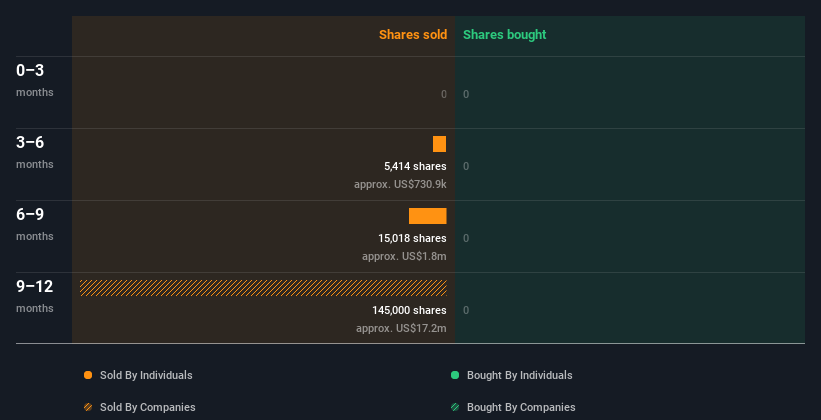Click the '15,018 shares' value

tap(413, 238)
